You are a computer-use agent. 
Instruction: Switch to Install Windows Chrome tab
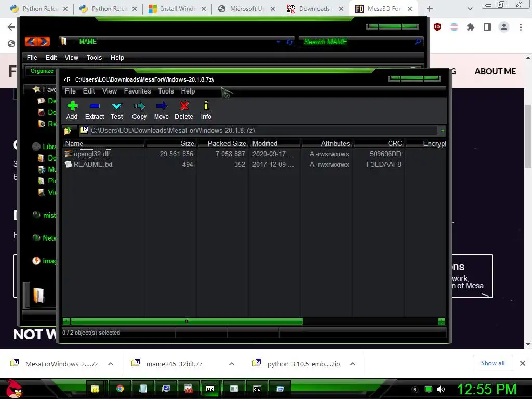click(177, 9)
